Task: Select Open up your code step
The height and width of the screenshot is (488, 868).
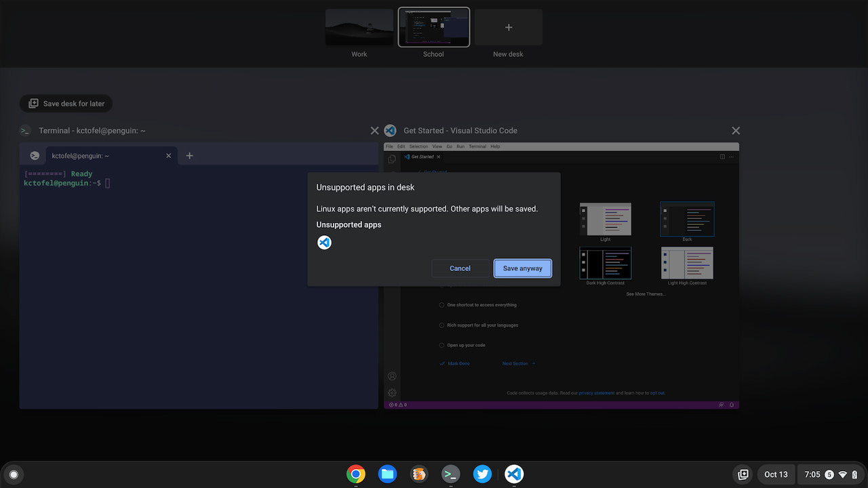Action: pyautogui.click(x=462, y=346)
